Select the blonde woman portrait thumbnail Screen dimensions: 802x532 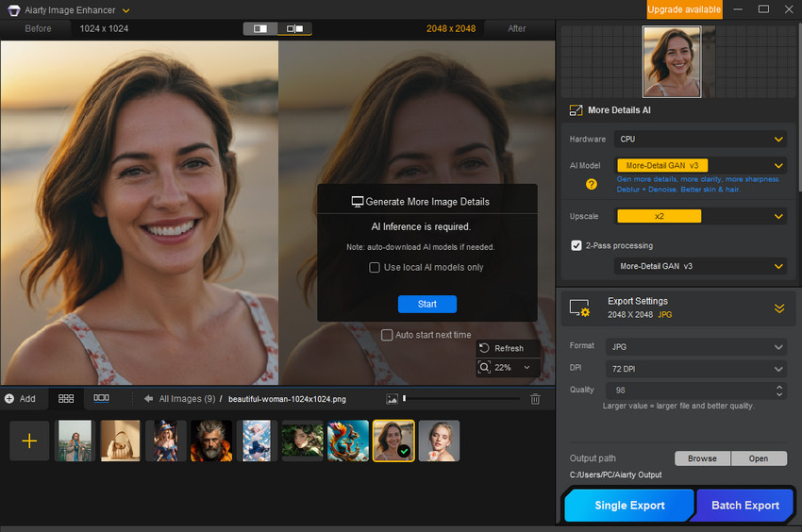[x=439, y=441]
